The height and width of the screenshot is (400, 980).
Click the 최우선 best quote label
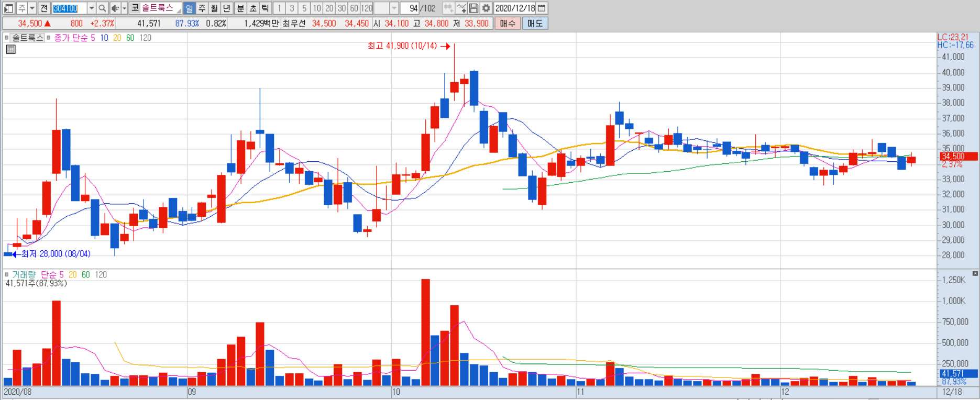coord(294,24)
